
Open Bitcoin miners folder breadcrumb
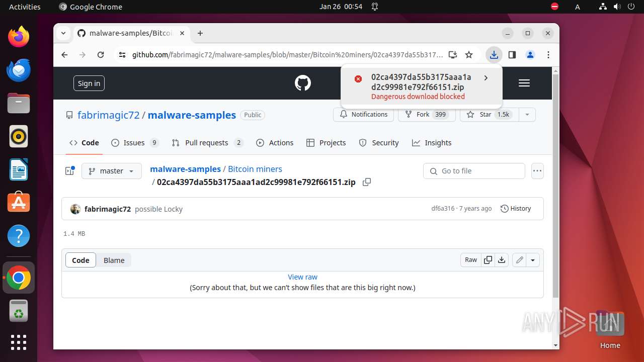[255, 169]
